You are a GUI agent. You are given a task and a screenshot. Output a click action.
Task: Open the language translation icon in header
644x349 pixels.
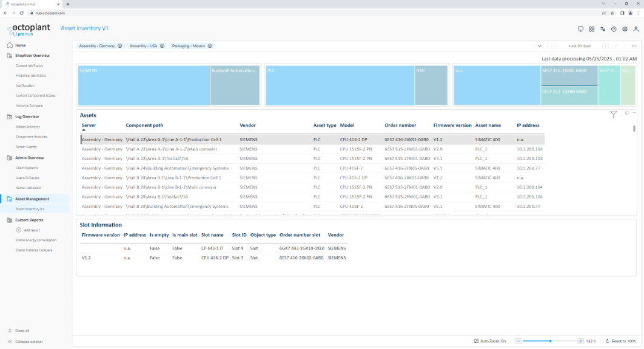[x=603, y=28]
